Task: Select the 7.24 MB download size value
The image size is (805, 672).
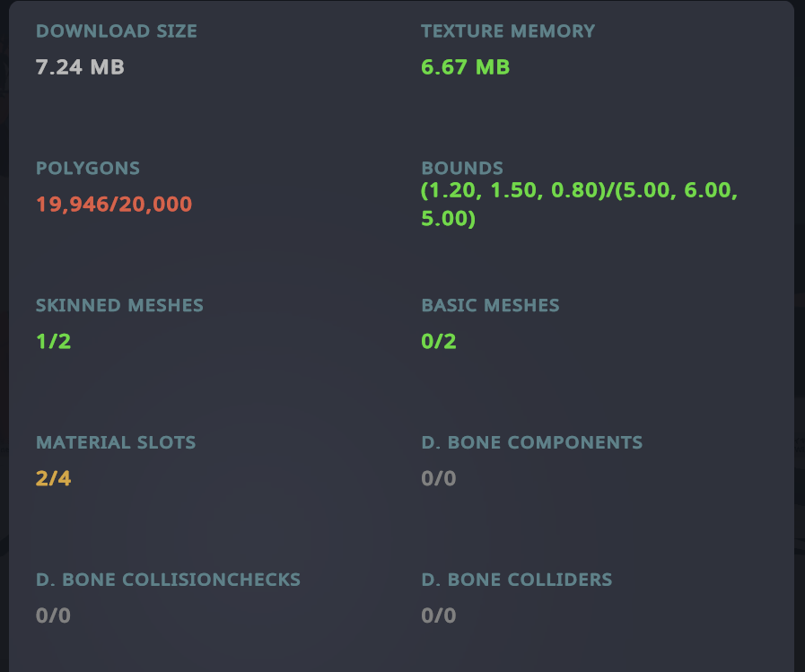Action: (x=80, y=67)
